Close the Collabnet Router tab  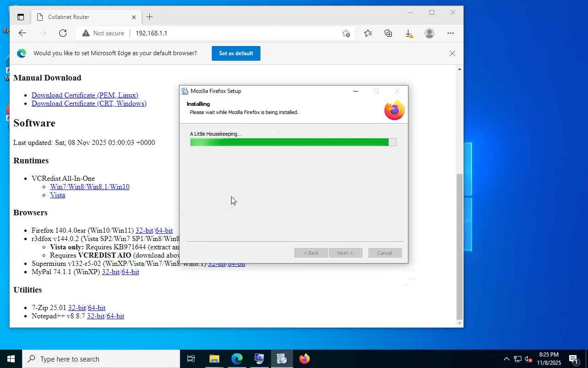tap(134, 17)
